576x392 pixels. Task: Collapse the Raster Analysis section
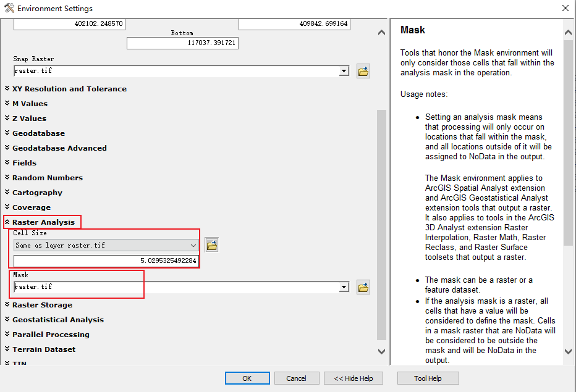[7, 222]
